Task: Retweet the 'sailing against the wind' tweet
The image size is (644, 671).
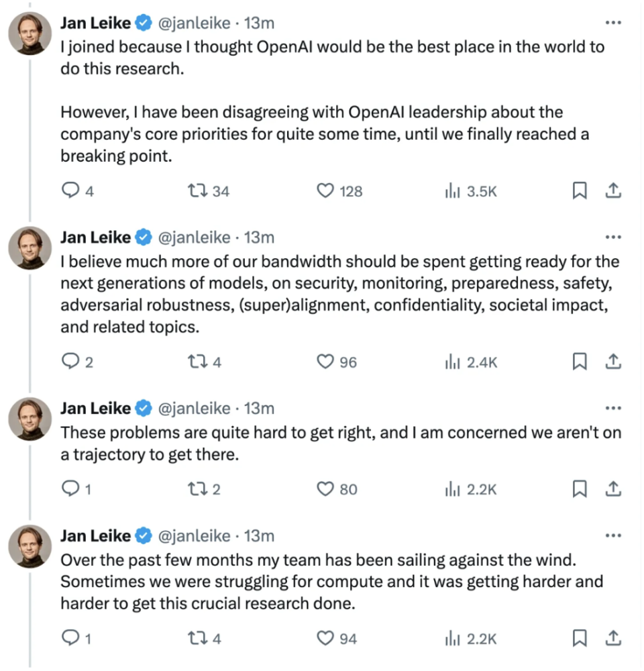Action: (x=205, y=639)
